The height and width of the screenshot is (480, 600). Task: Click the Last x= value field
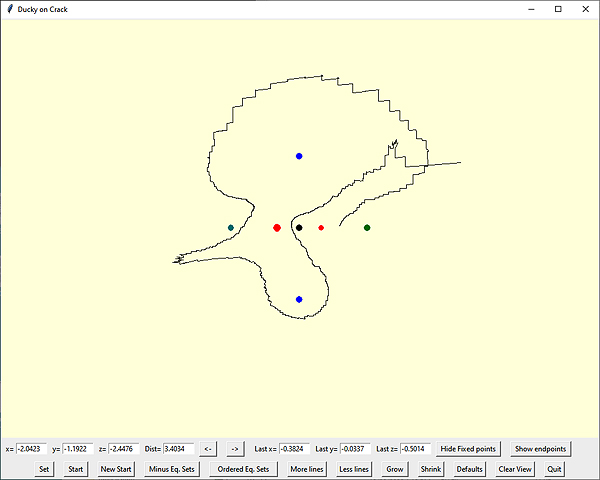[x=294, y=449]
